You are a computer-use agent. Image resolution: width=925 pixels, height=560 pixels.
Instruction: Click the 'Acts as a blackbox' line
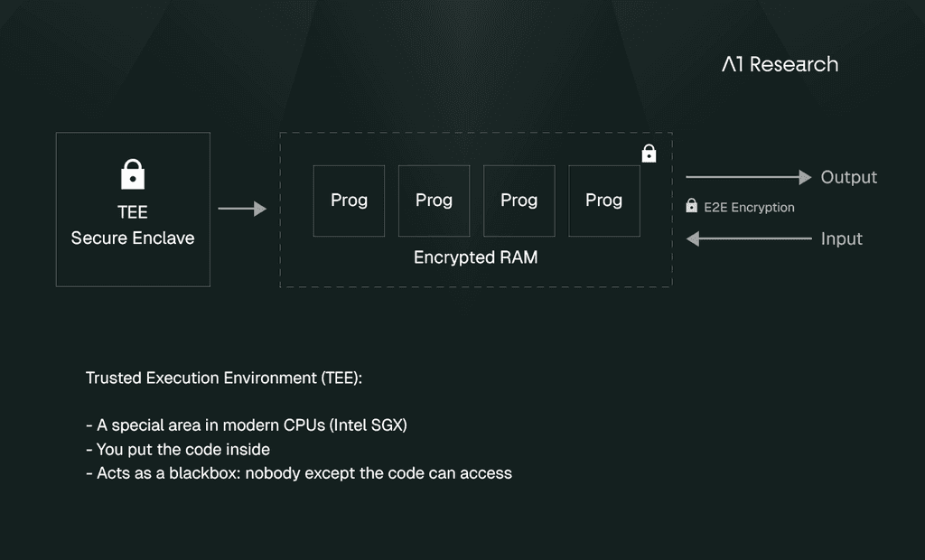pos(299,473)
